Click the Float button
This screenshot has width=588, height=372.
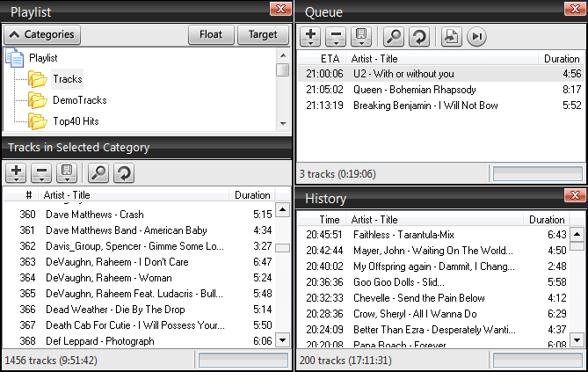coord(211,35)
